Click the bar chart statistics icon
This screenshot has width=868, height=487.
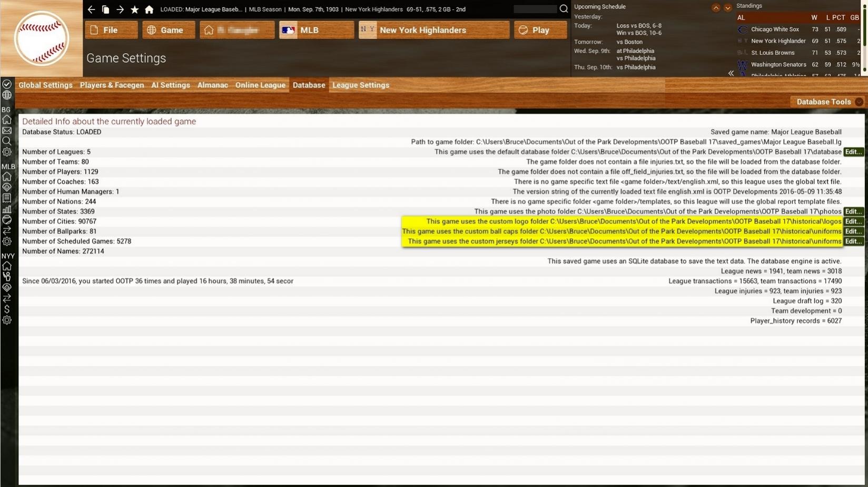pyautogui.click(x=7, y=209)
